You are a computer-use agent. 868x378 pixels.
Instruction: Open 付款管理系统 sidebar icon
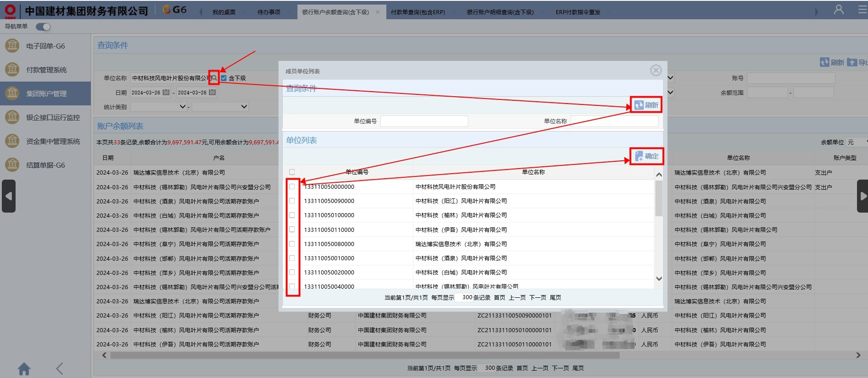click(x=12, y=70)
